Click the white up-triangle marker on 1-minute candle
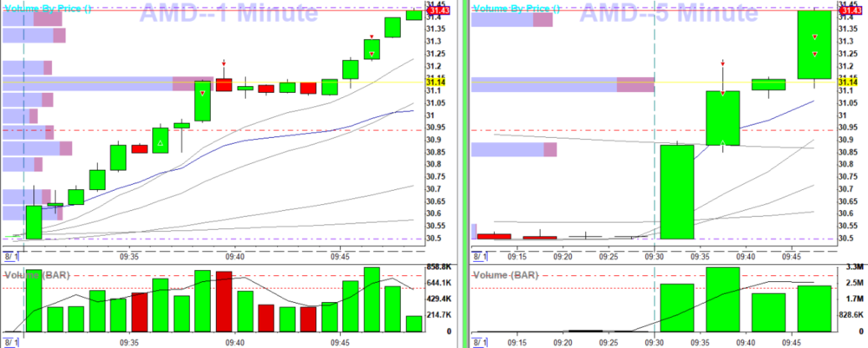The image size is (868, 348). pyautogui.click(x=161, y=141)
